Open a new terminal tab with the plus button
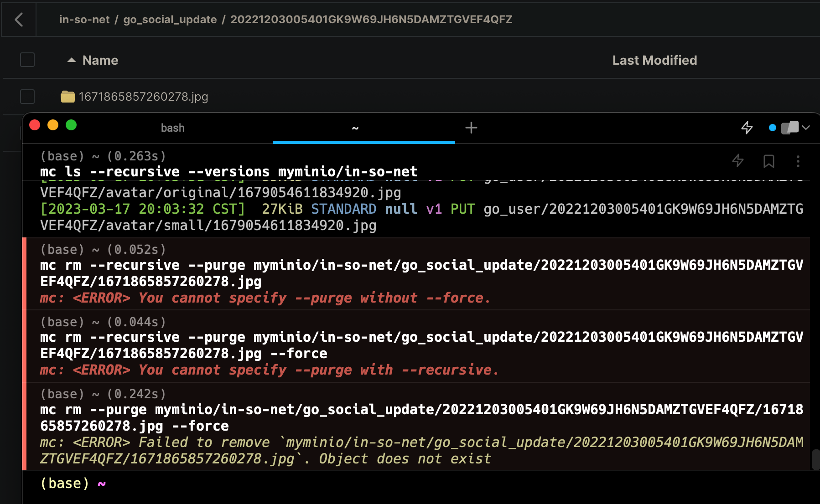This screenshot has width=820, height=504. pyautogui.click(x=472, y=128)
